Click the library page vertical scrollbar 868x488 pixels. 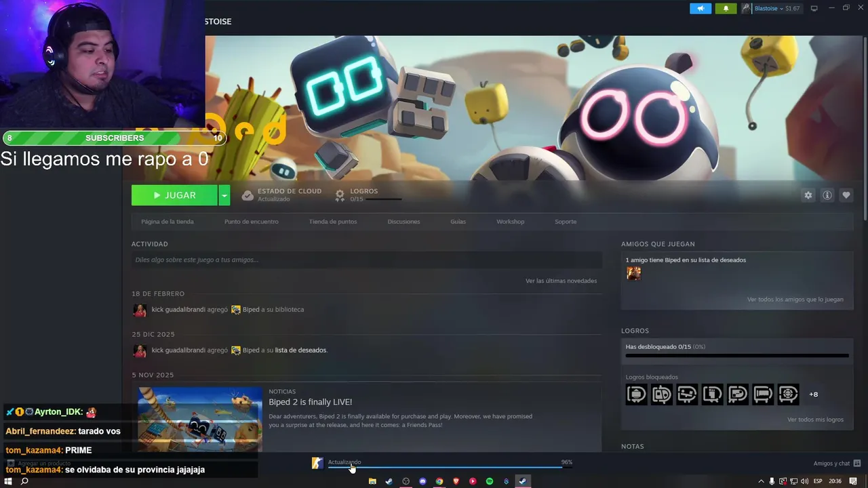click(x=865, y=129)
